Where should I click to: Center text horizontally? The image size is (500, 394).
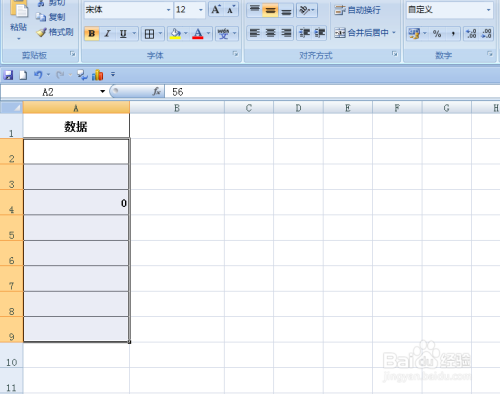(x=270, y=33)
